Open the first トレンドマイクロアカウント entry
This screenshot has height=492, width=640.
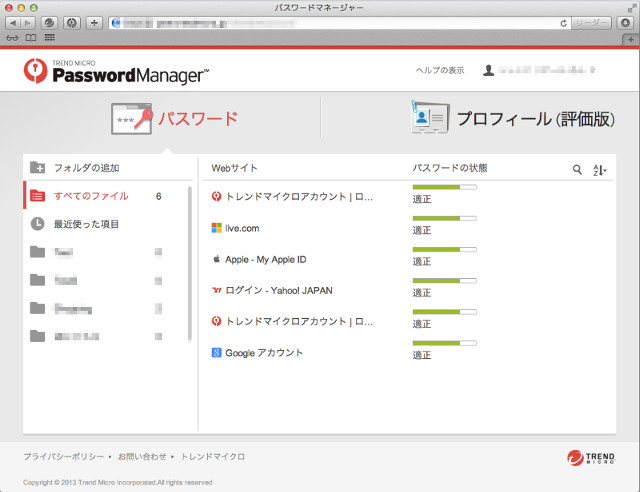[299, 196]
